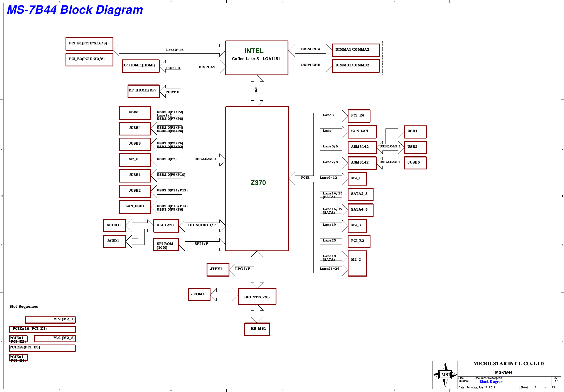Select the SPI ROM (16M) block
The height and width of the screenshot is (392, 564).
[x=166, y=245]
